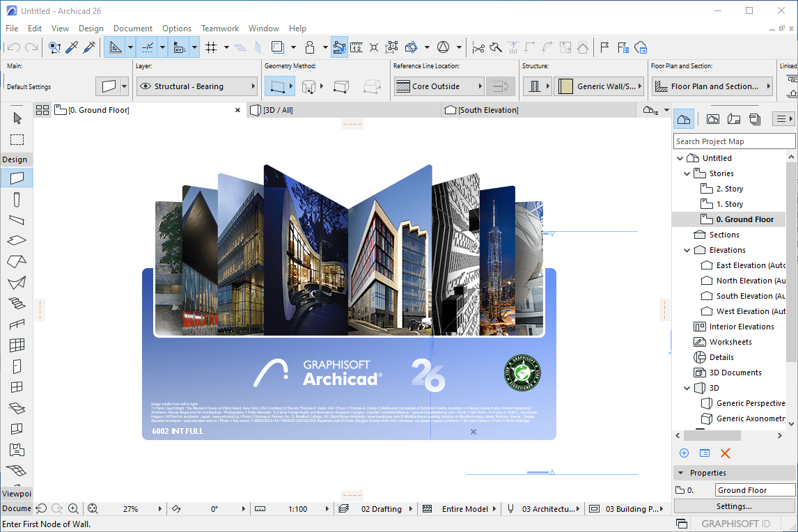Switch to the 3D / All tab

(344, 110)
